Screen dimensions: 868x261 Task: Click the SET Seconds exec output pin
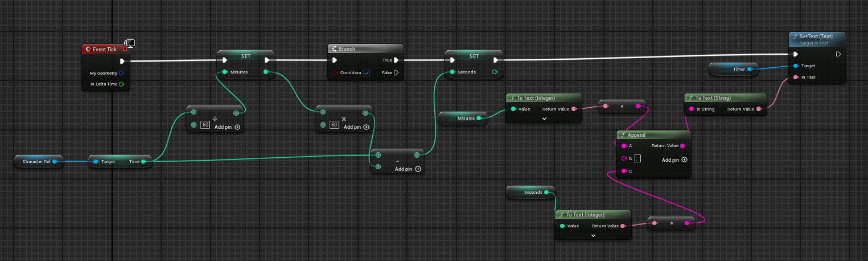pyautogui.click(x=495, y=60)
